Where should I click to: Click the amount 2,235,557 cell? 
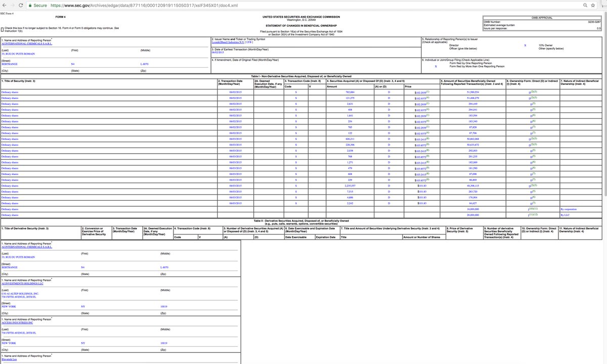pyautogui.click(x=349, y=186)
